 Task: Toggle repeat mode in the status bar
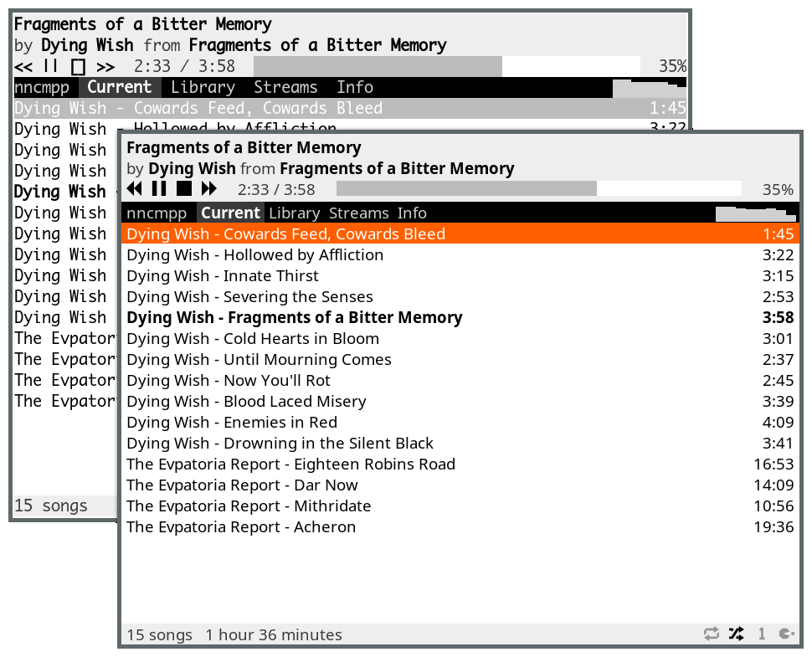[712, 634]
